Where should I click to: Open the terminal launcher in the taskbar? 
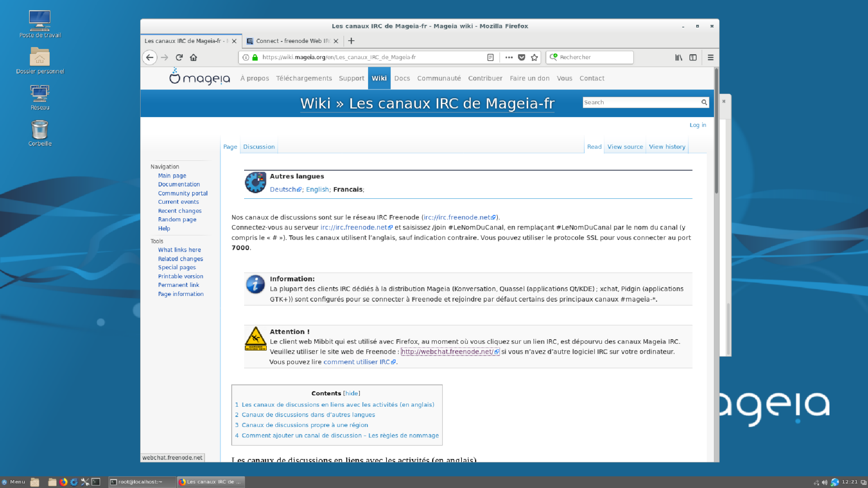[96, 482]
